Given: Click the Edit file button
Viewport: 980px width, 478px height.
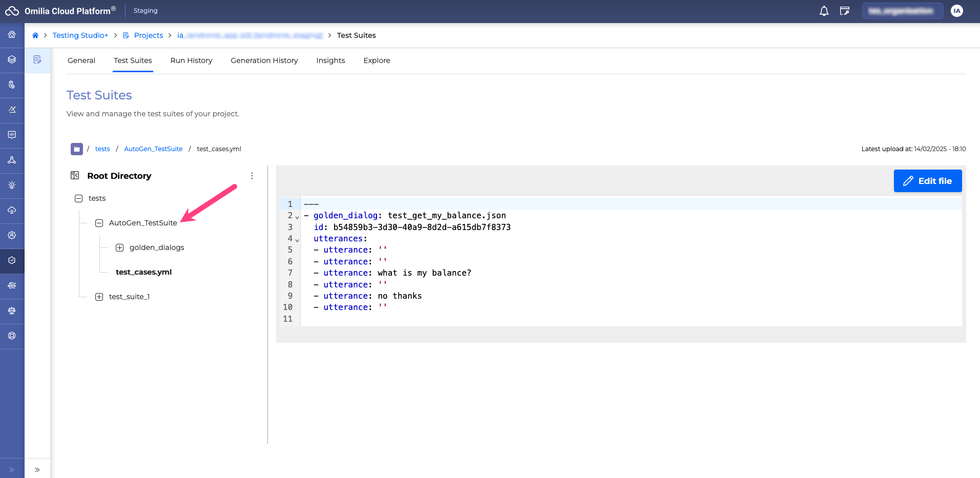Looking at the screenshot, I should click(927, 181).
